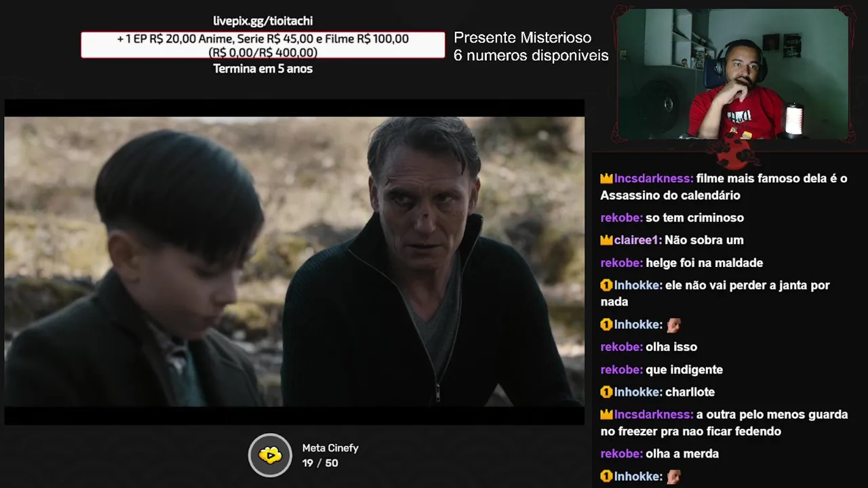Click the donation goal progress bar
868x488 pixels.
click(263, 45)
